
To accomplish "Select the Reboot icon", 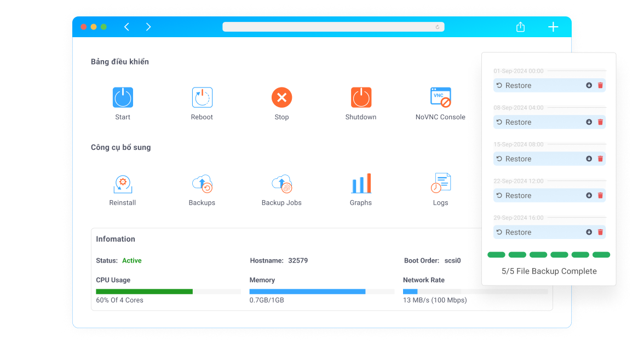I will [x=202, y=97].
